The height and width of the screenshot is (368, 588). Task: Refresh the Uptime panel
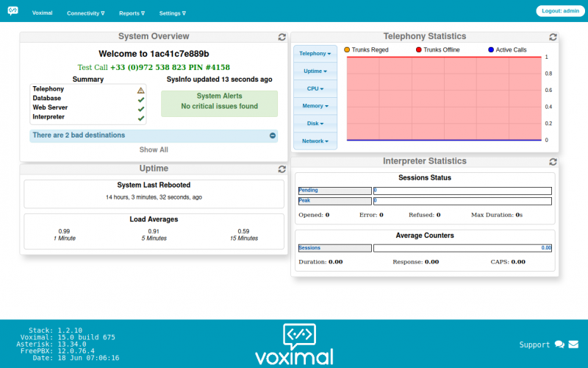coord(282,169)
